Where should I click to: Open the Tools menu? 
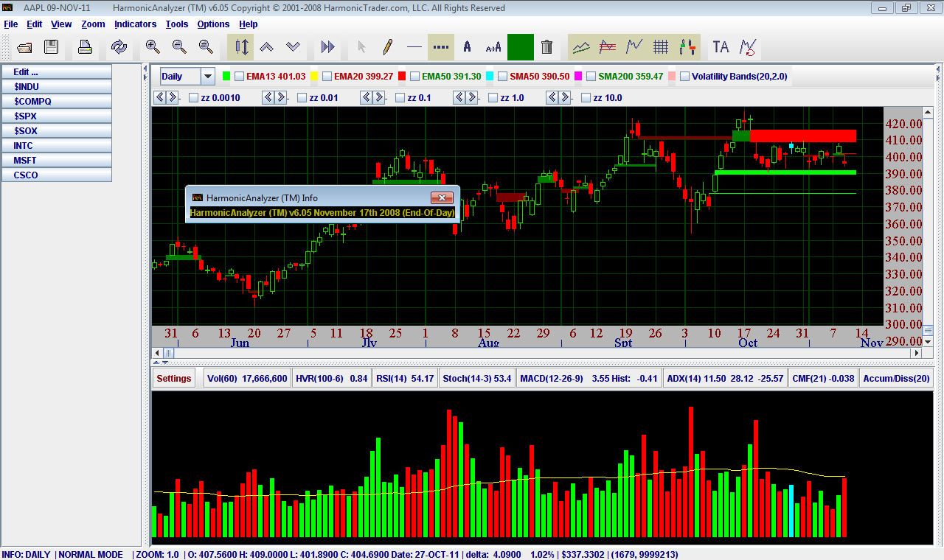point(177,24)
